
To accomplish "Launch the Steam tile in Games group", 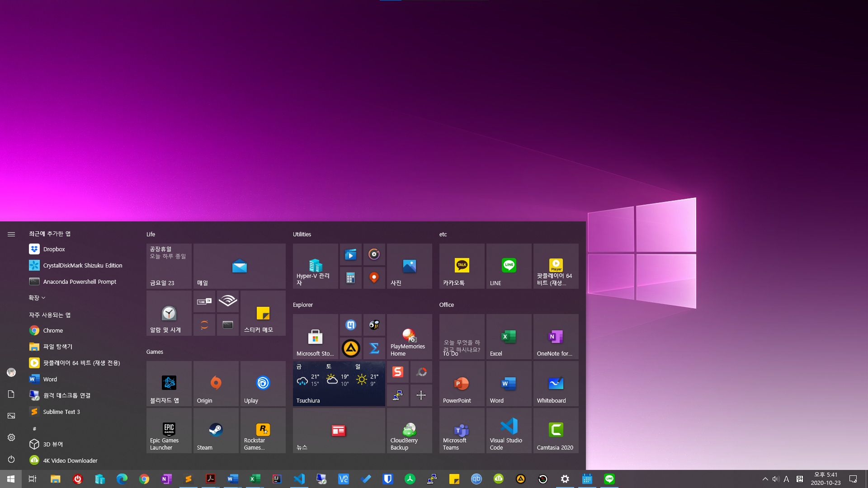I will [216, 430].
